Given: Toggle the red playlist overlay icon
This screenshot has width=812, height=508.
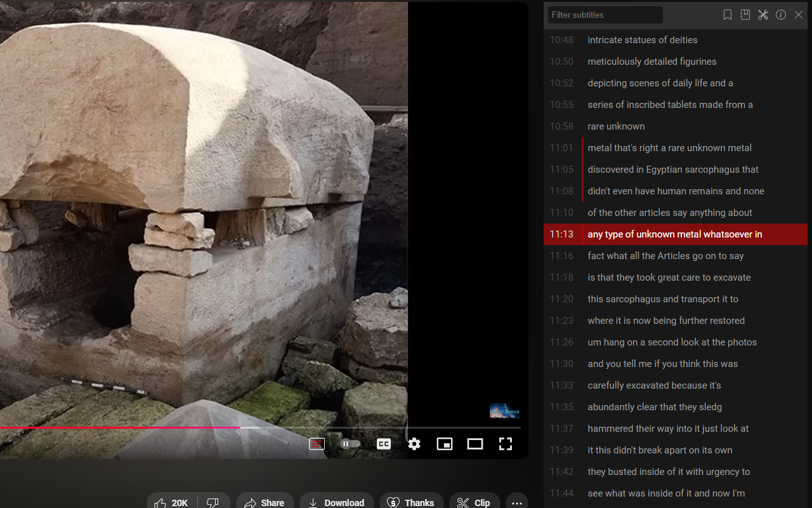Looking at the screenshot, I should (317, 444).
